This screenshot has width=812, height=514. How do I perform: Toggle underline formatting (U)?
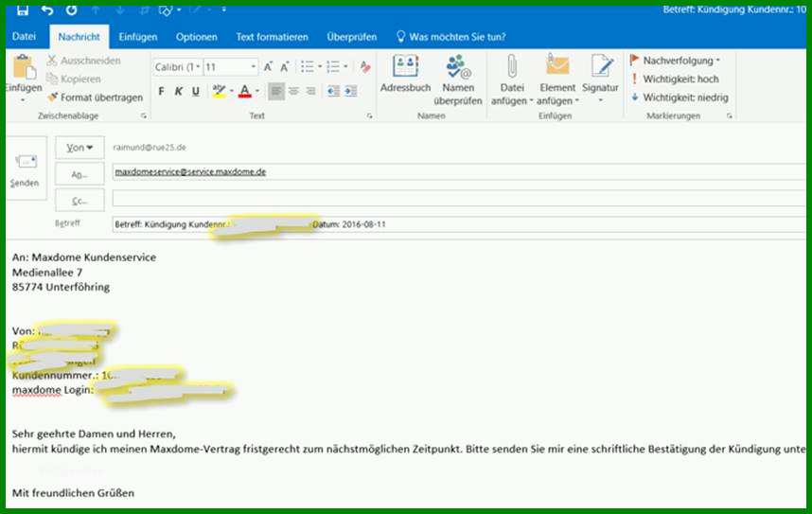195,92
